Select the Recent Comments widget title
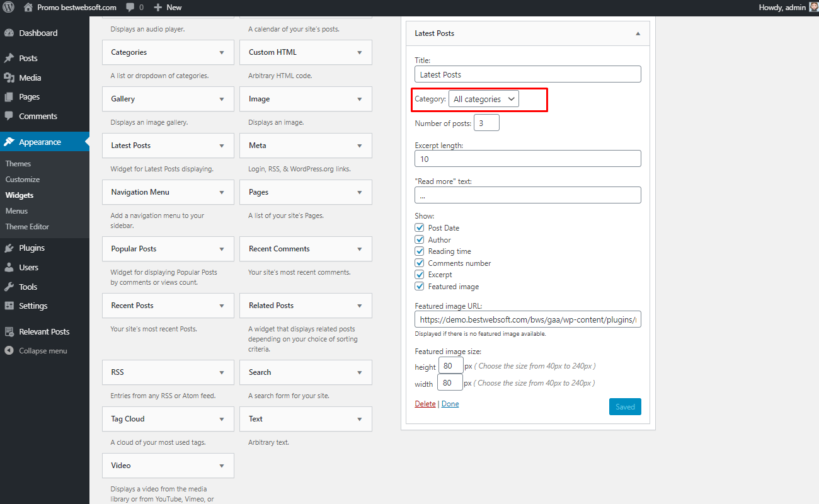 click(279, 249)
